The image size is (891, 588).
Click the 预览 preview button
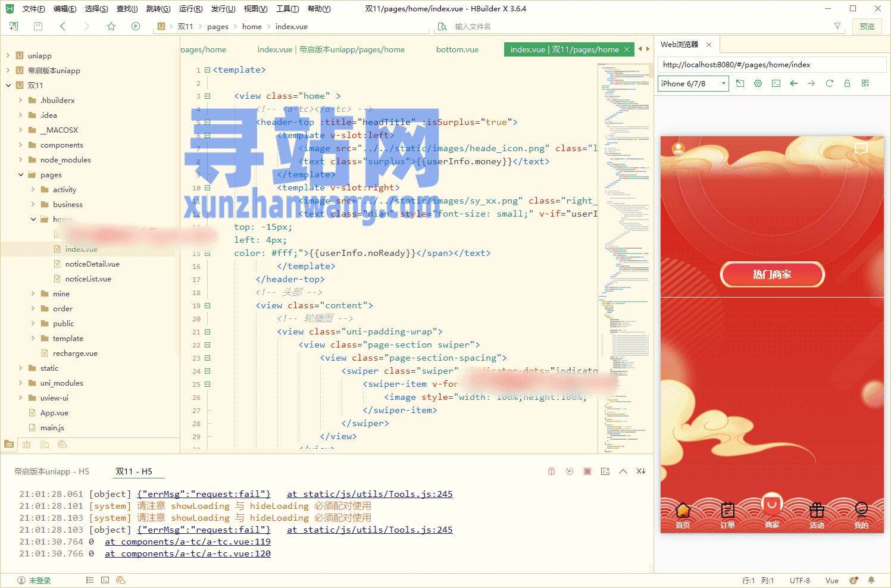pyautogui.click(x=867, y=26)
